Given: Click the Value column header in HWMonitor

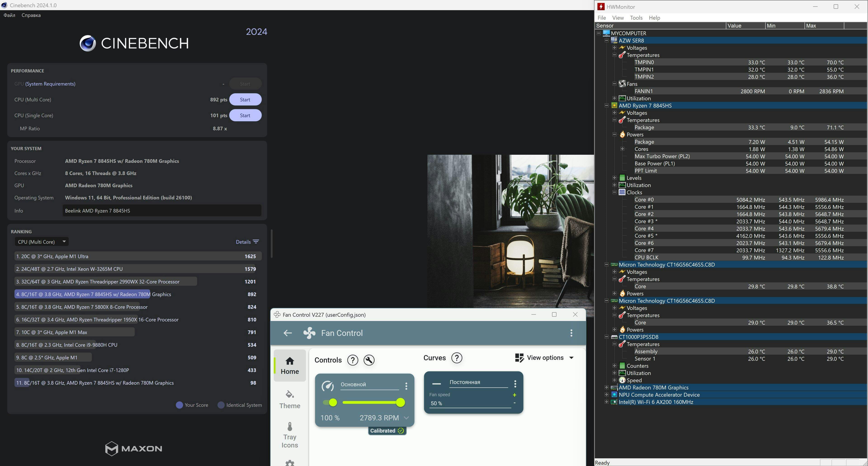Looking at the screenshot, I should 745,26.
